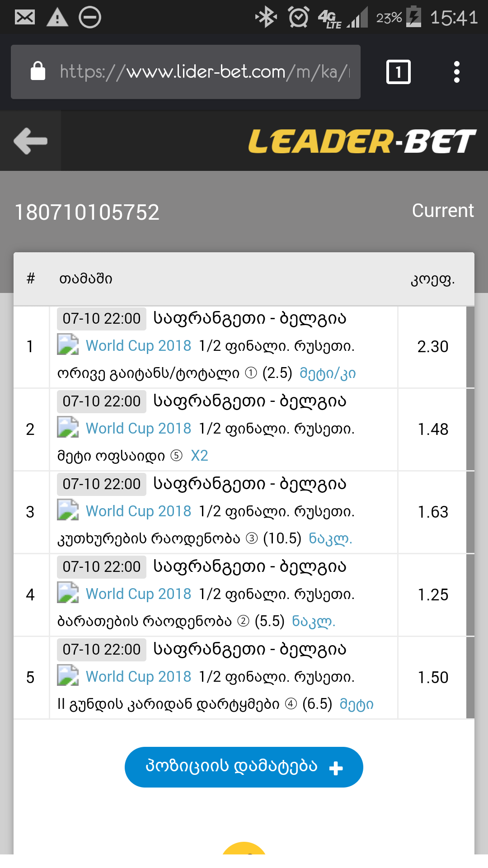Click the პოზიციის დამატება add position button

click(x=244, y=767)
